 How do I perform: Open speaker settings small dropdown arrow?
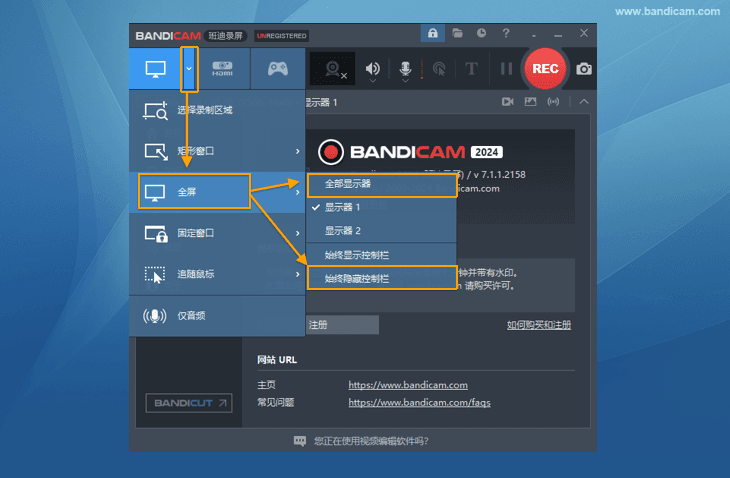(372, 81)
